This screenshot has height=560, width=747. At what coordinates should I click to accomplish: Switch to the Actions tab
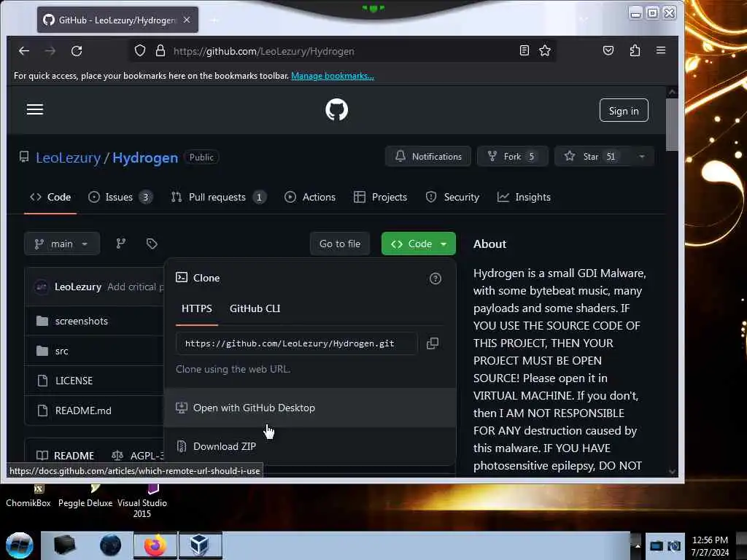coord(309,197)
